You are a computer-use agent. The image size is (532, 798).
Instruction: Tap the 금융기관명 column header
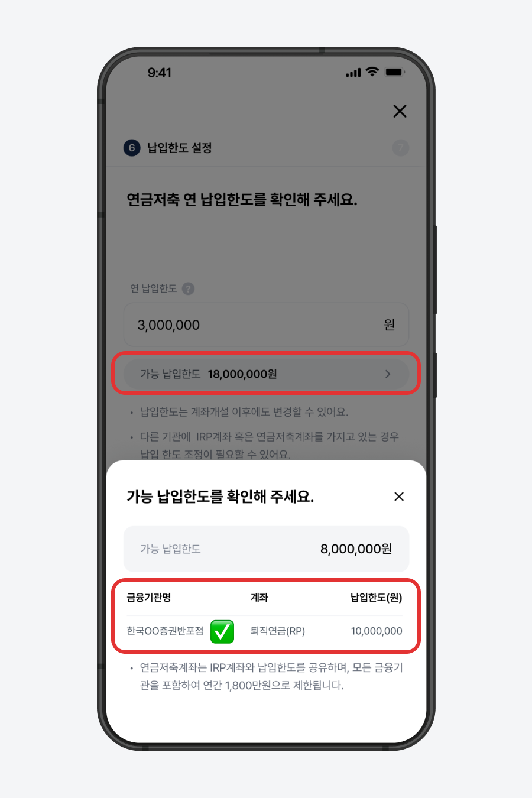149,598
